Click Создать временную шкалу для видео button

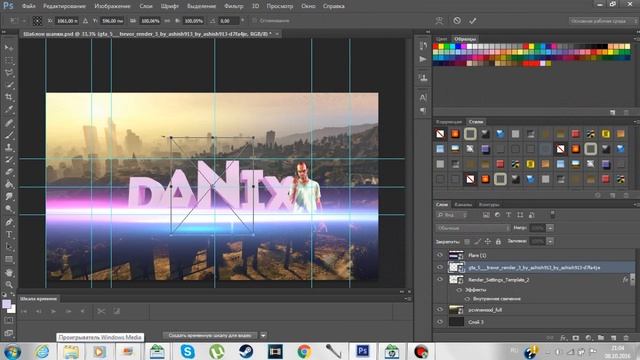click(210, 336)
